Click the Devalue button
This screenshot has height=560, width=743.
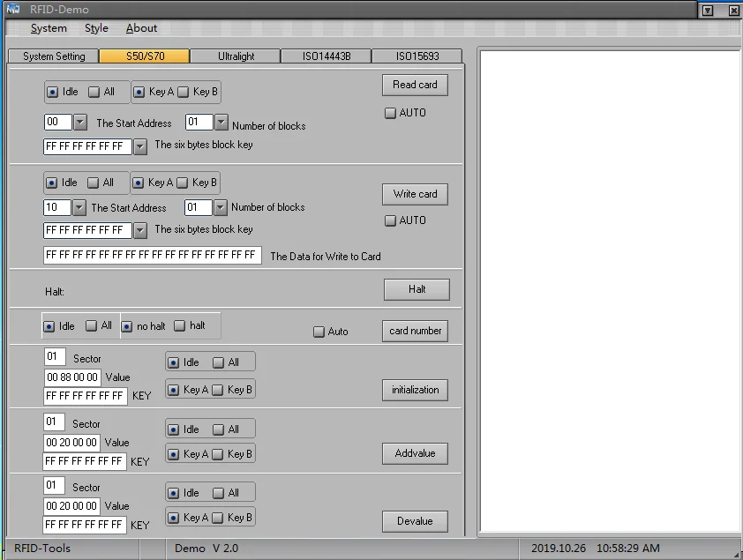coord(415,521)
